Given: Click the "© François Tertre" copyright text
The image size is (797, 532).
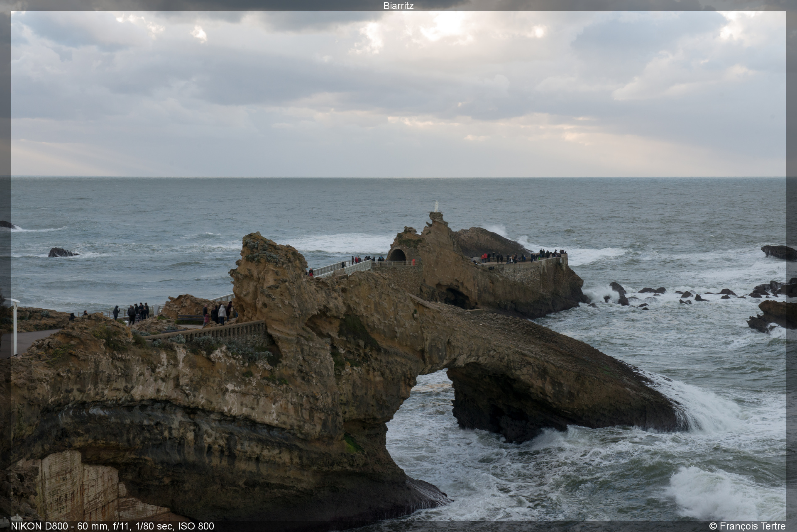Looking at the screenshot, I should click(747, 526).
